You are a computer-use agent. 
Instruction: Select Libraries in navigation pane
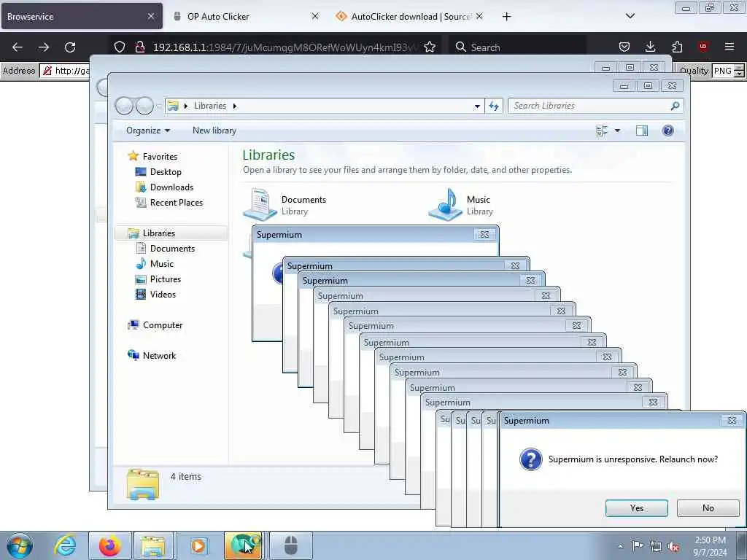pos(171,233)
